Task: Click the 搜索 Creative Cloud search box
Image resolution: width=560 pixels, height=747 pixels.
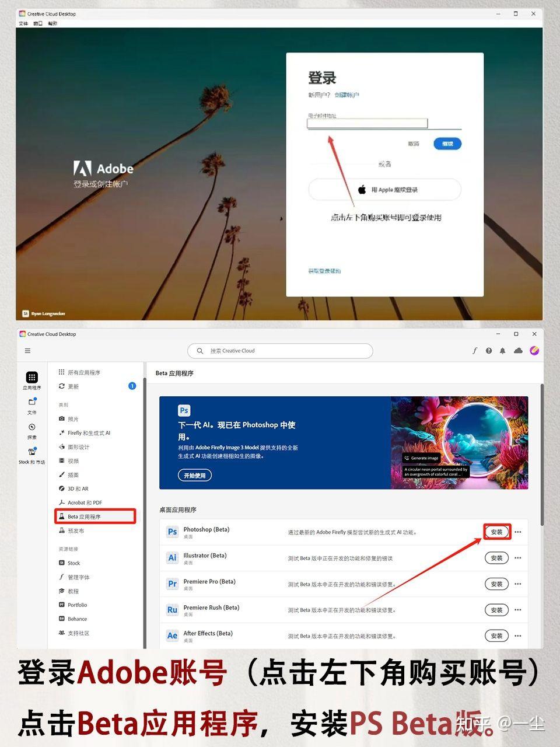Action: click(x=280, y=351)
